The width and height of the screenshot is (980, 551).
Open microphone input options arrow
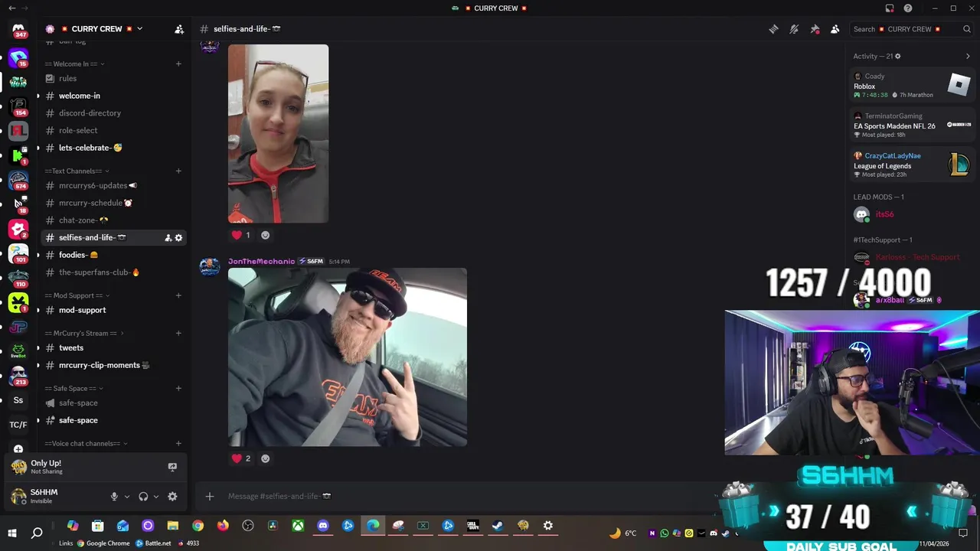click(x=127, y=497)
